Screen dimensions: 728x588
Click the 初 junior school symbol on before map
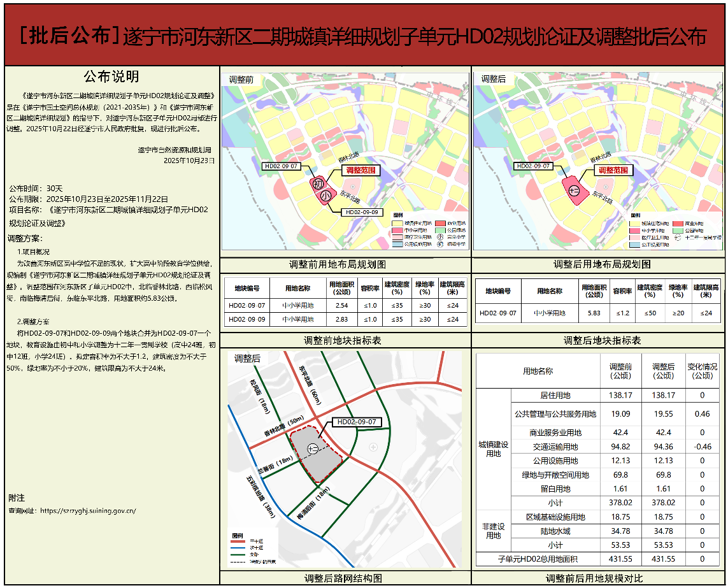point(318,183)
